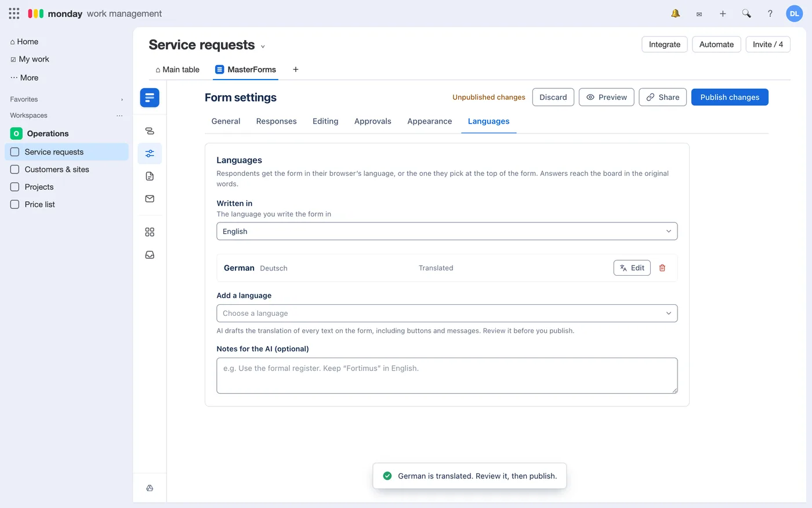Focus the Notes for the AI textbox
The height and width of the screenshot is (508, 812).
(x=447, y=376)
